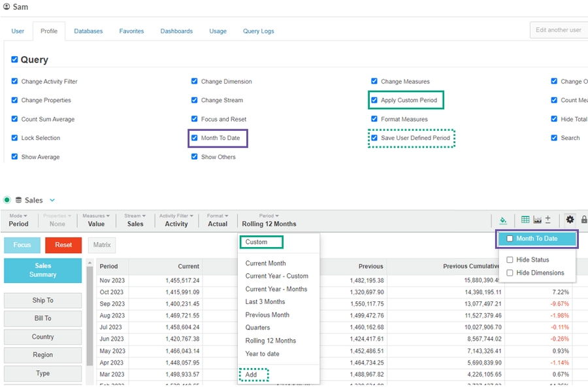The image size is (588, 387).
Task: Click the Edit another user field
Action: click(559, 30)
